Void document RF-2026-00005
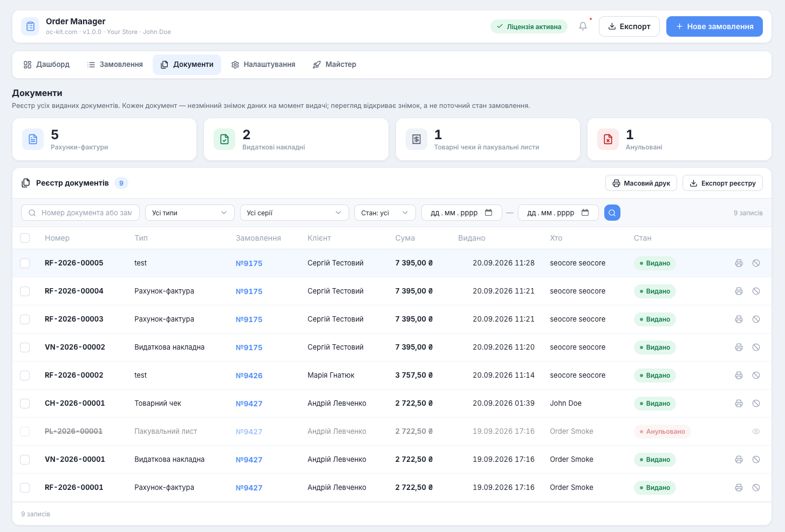 click(756, 263)
